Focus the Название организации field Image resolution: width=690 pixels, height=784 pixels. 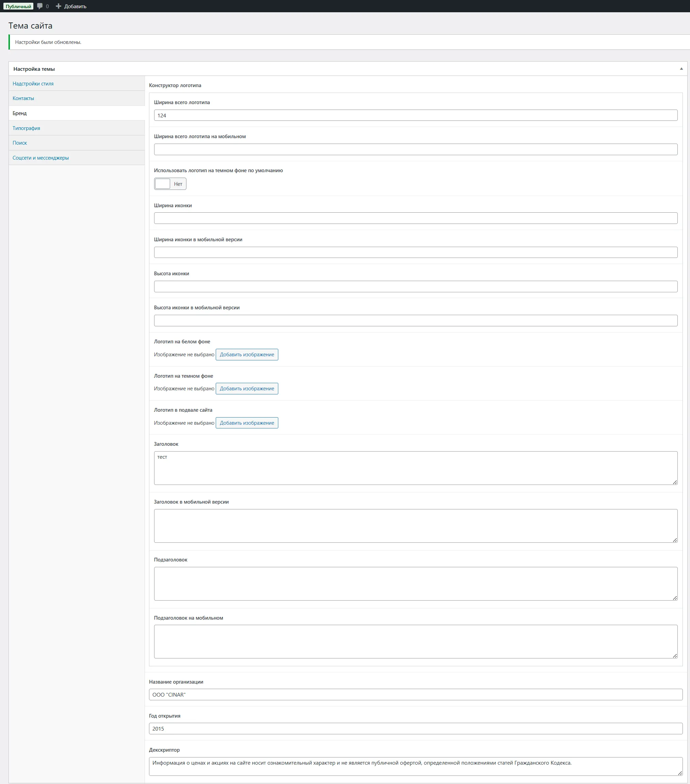[x=415, y=695]
